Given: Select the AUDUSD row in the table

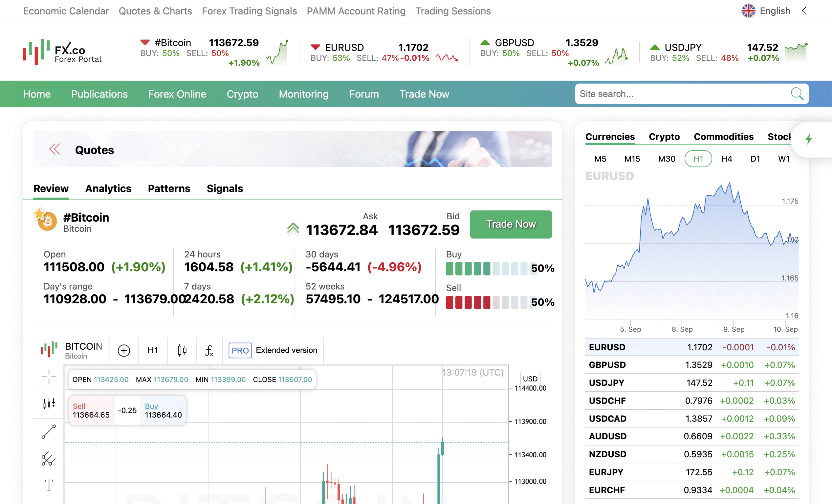Looking at the screenshot, I should tap(692, 436).
